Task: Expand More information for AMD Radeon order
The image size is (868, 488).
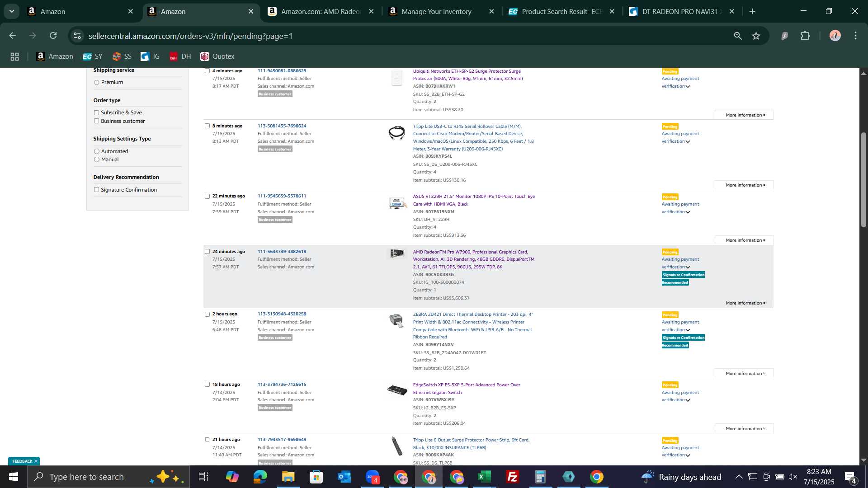Action: tap(744, 303)
